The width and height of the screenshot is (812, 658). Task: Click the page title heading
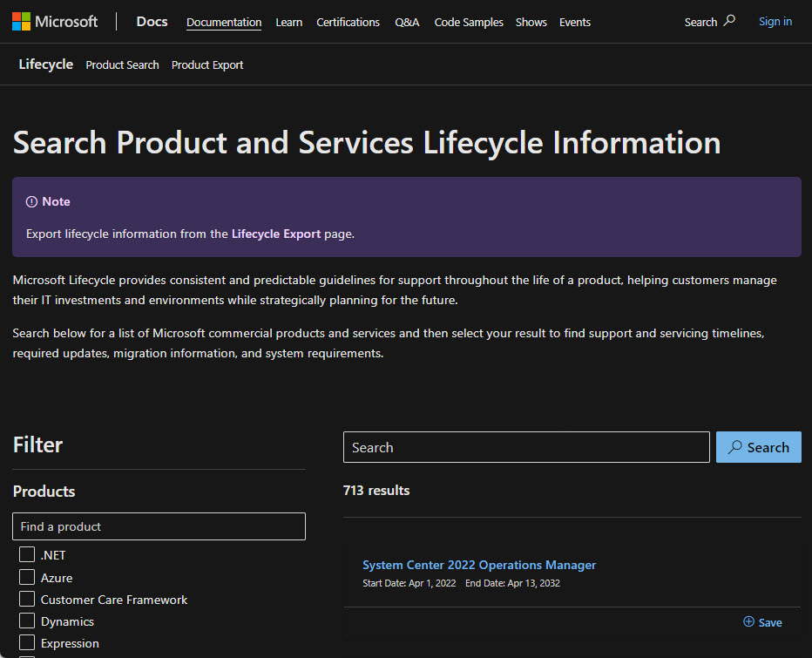coord(367,142)
